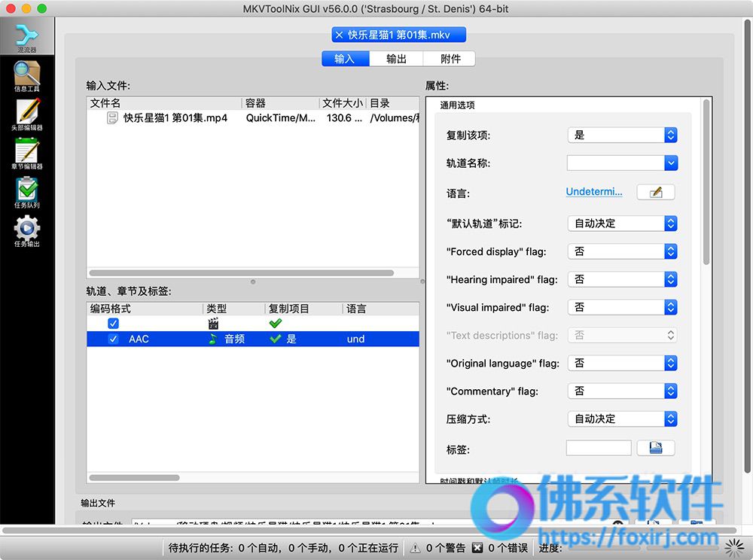This screenshot has height=560, width=753.
Task: Click the 待执行的任务 status text
Action: (283, 547)
